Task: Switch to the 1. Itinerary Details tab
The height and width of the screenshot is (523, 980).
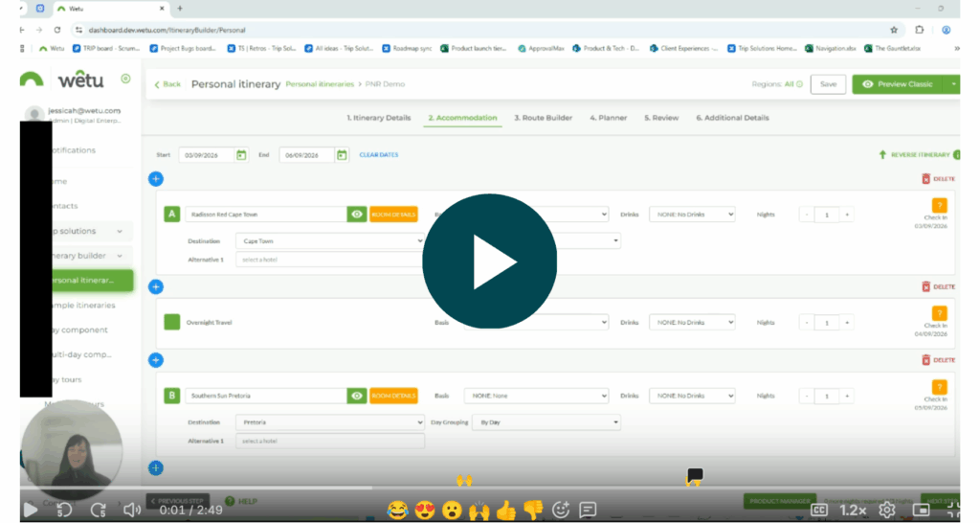Action: tap(379, 118)
